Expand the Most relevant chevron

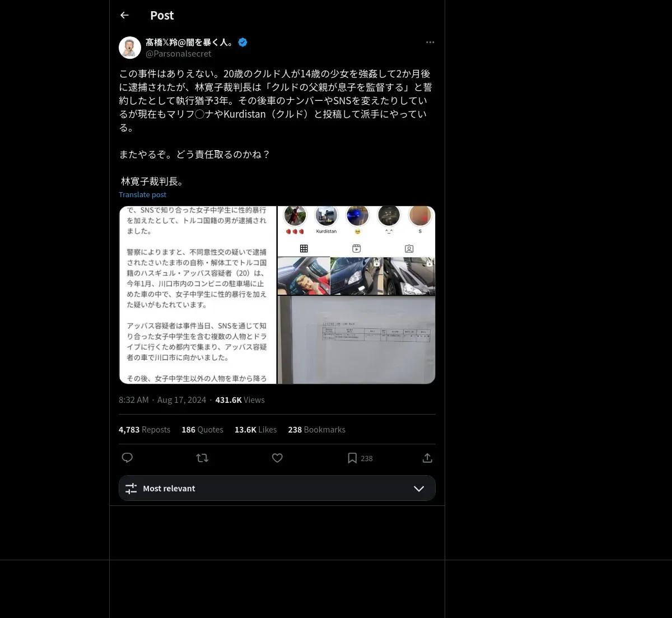418,489
